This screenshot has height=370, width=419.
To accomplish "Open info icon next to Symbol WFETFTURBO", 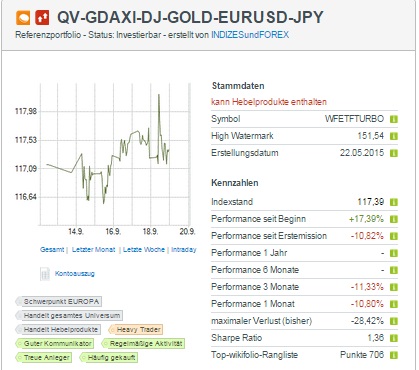I will [394, 119].
